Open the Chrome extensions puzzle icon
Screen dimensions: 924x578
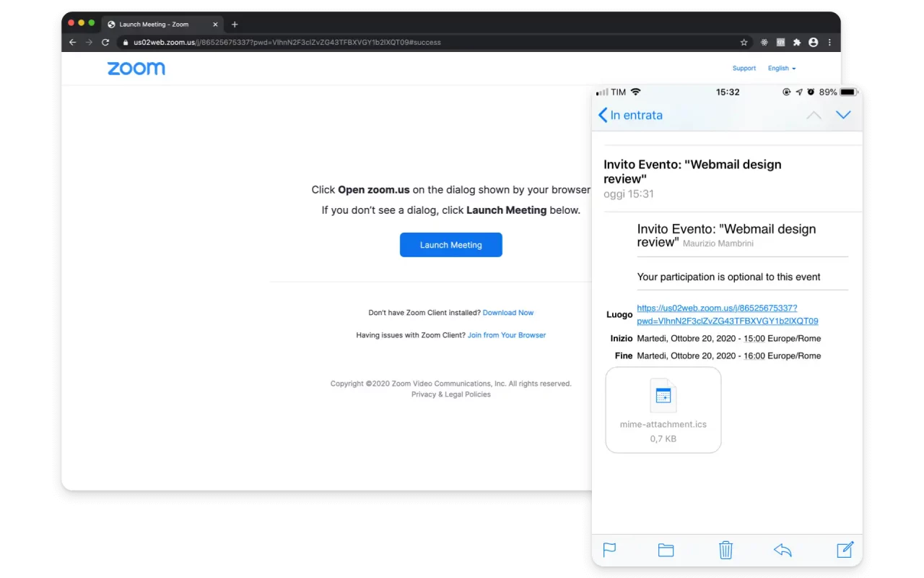(797, 43)
